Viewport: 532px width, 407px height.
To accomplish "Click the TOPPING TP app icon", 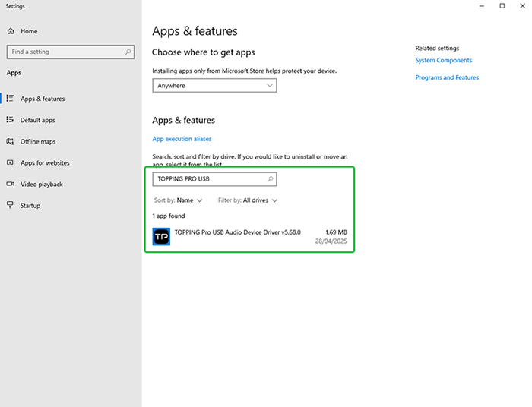I will click(x=161, y=237).
